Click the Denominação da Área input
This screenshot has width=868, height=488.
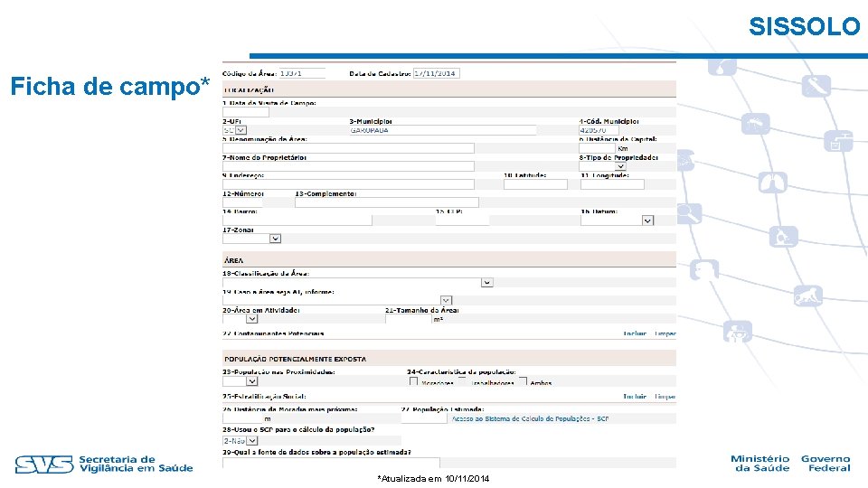click(348, 148)
